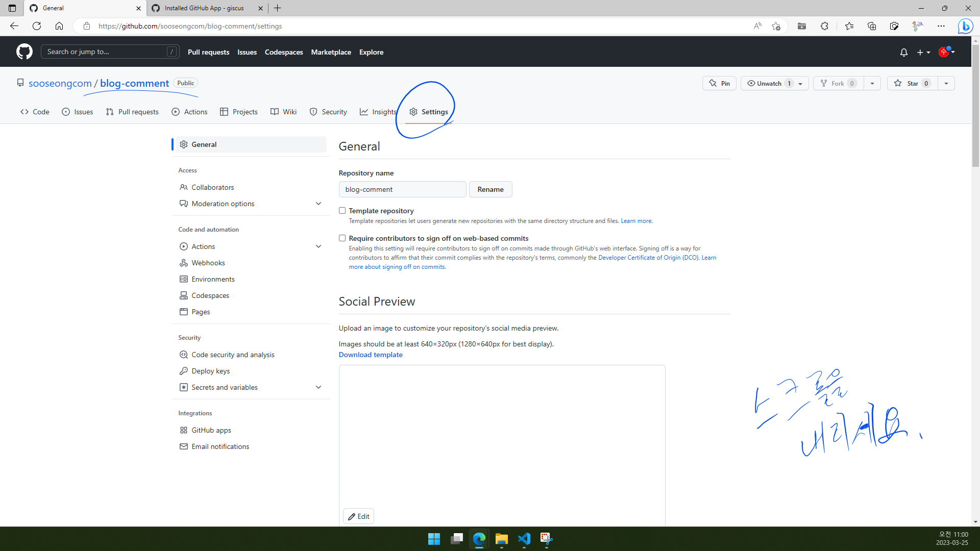Image resolution: width=980 pixels, height=551 pixels.
Task: Click Download template link
Action: 371,355
